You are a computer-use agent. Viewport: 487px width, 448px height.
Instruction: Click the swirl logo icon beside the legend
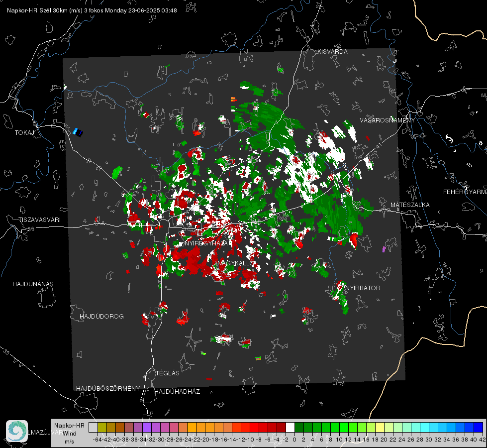point(17,431)
